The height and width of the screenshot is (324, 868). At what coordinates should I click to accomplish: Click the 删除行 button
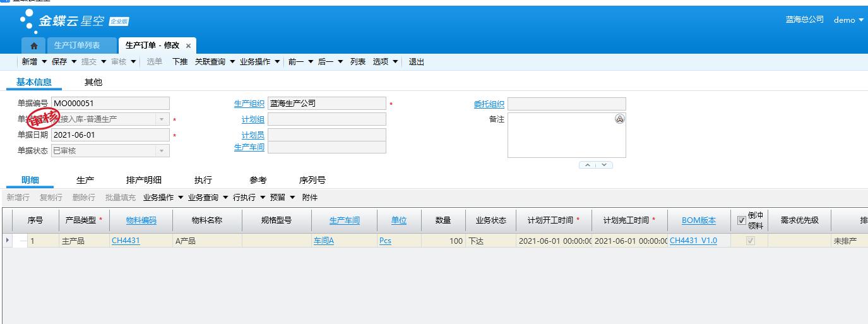coord(84,198)
